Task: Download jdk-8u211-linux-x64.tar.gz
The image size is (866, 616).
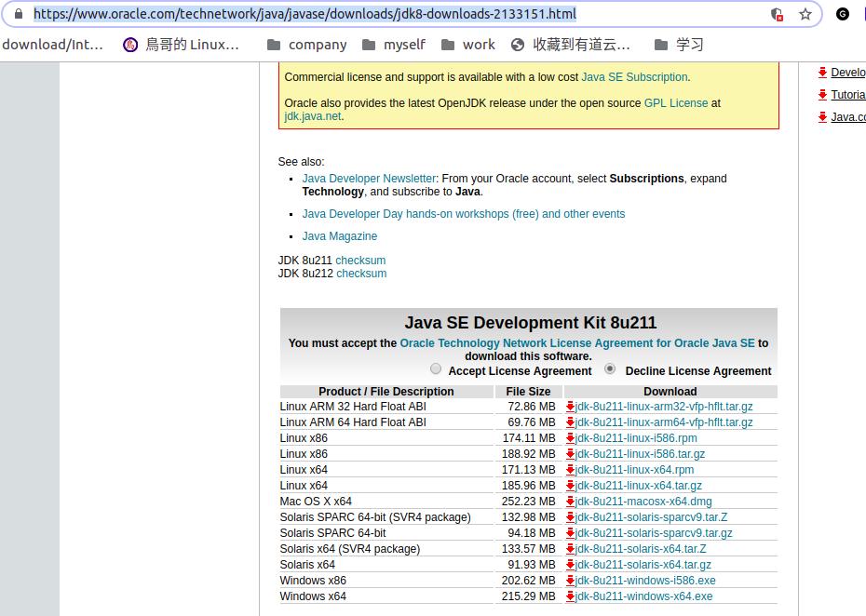Action: tap(639, 486)
